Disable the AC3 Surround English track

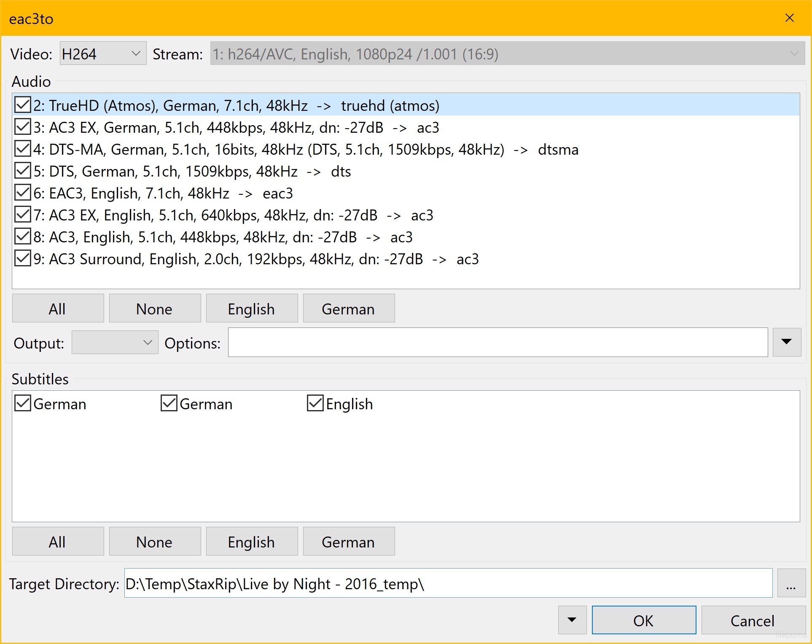coord(23,258)
